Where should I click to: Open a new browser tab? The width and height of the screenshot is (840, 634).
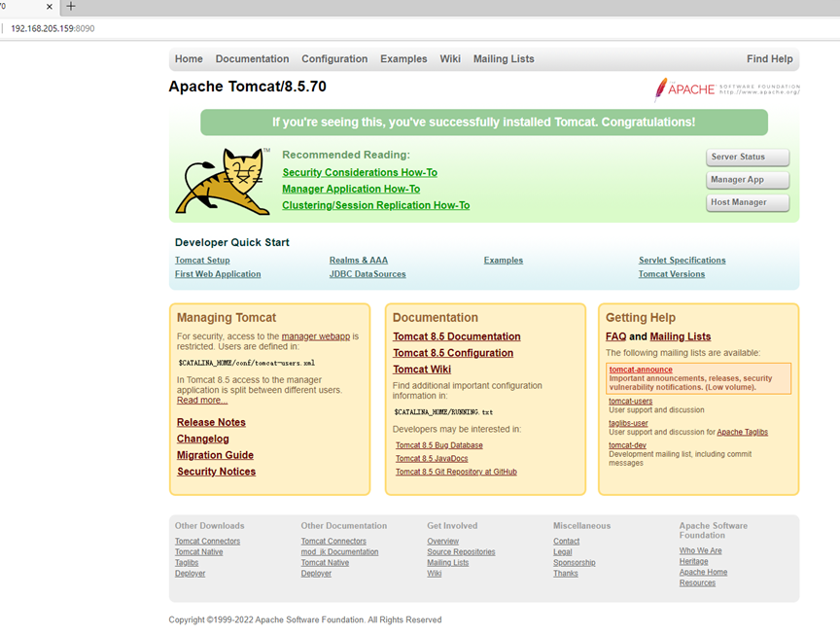pos(71,7)
